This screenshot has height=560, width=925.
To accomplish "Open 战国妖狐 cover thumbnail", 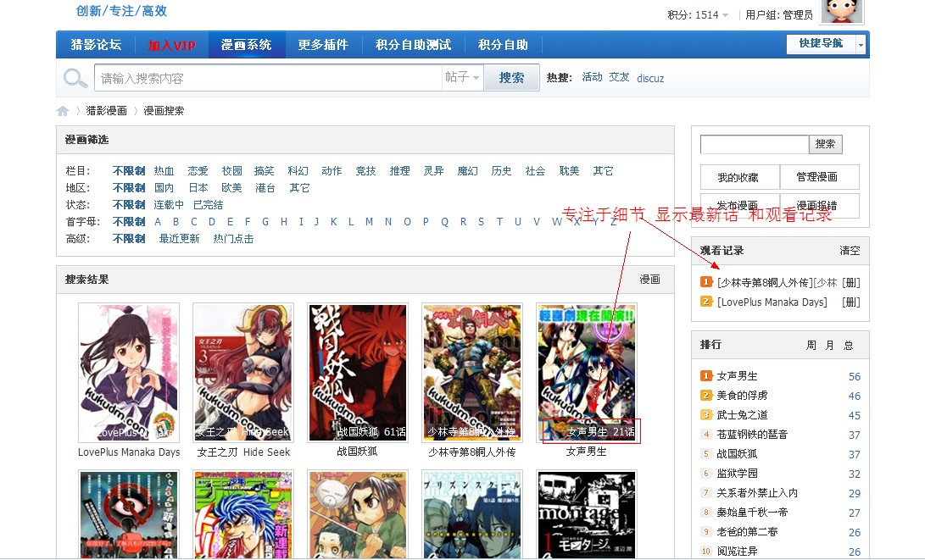I will point(358,373).
